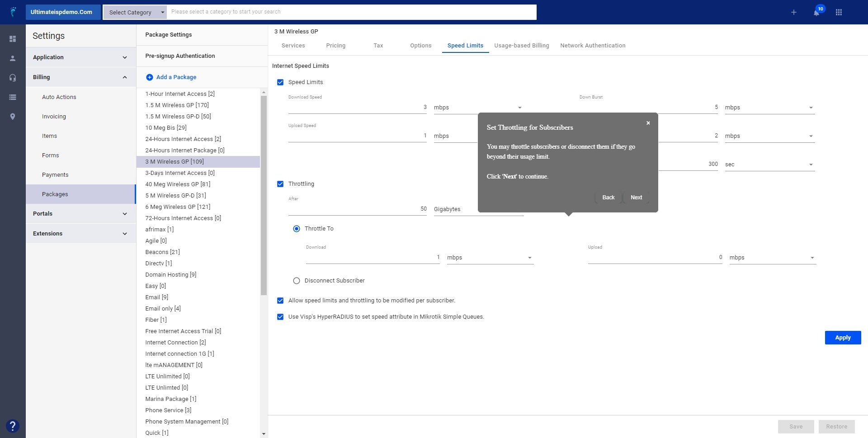Select Disconnect Subscriber radio button
Image resolution: width=868 pixels, height=438 pixels.
click(x=297, y=281)
